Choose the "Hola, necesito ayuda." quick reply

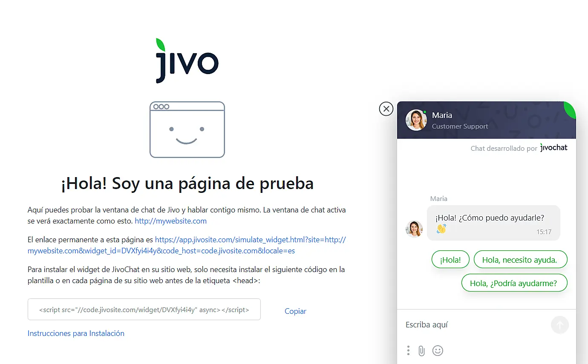(x=521, y=260)
